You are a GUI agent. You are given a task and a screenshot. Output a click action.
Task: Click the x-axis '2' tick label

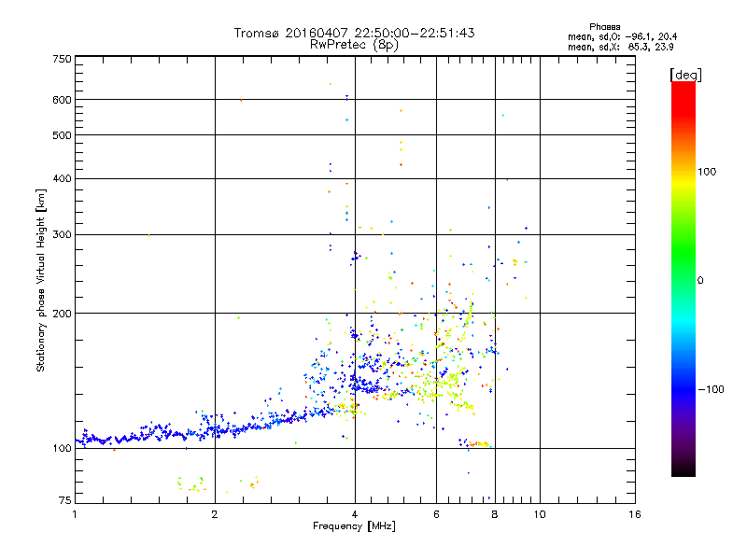[x=215, y=514]
